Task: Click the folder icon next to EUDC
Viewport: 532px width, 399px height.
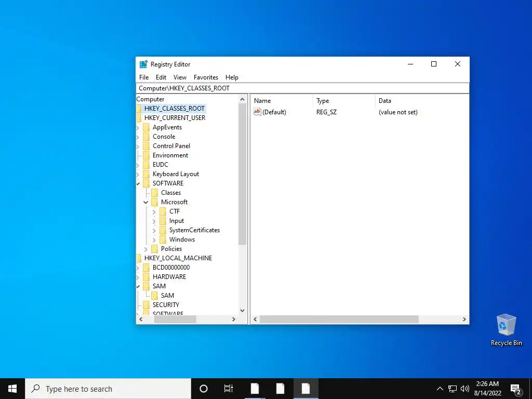Action: pyautogui.click(x=146, y=165)
